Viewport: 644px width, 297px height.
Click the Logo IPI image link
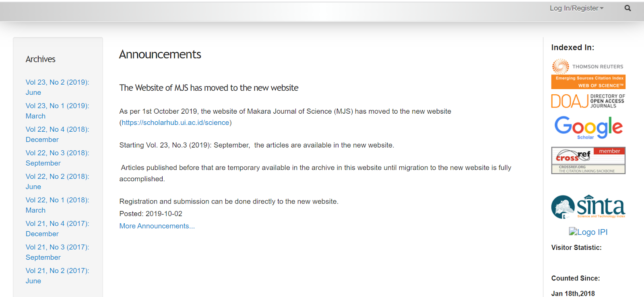tap(588, 232)
